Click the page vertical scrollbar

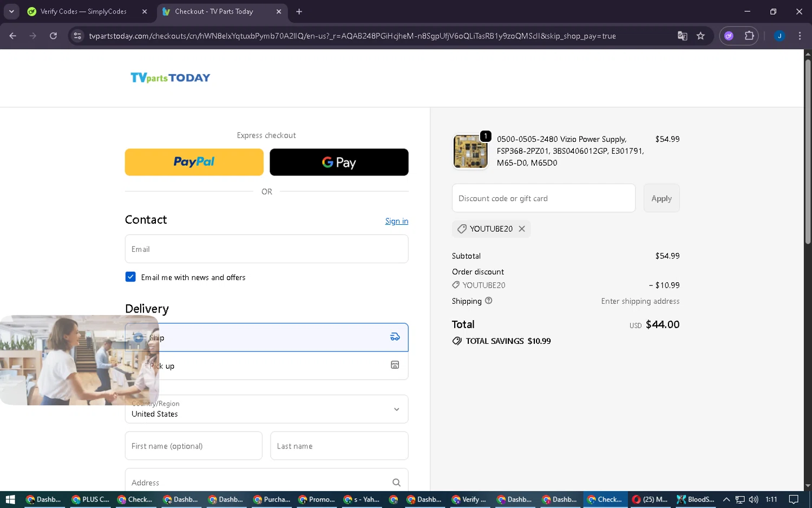[x=808, y=152]
